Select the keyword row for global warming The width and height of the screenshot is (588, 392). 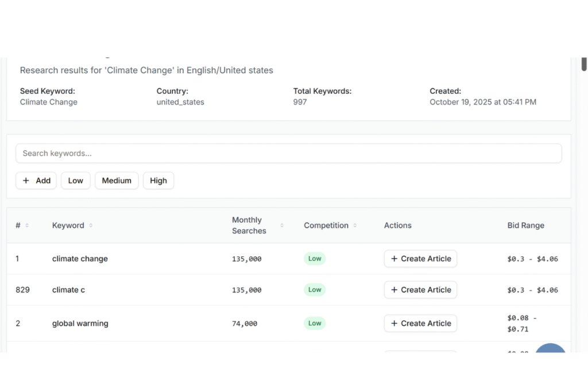(x=80, y=323)
